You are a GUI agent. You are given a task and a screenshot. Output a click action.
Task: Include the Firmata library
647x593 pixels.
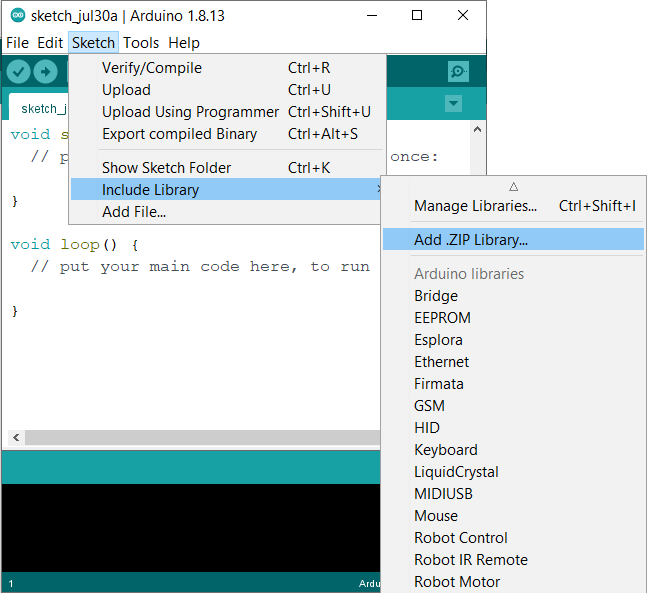[x=513, y=384]
